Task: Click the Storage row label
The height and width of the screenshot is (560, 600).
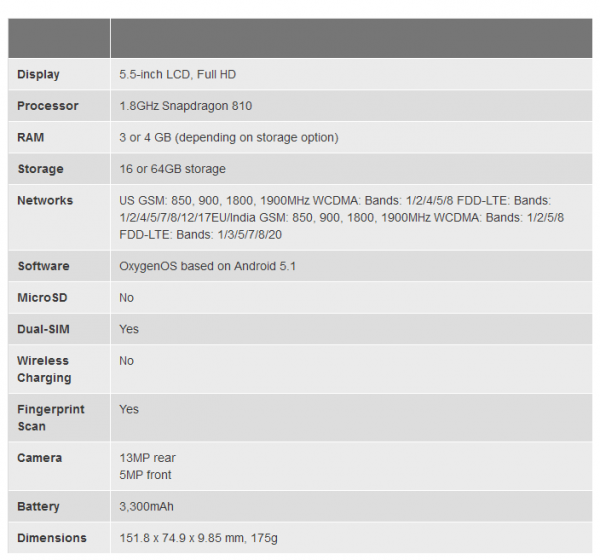Action: pos(40,169)
